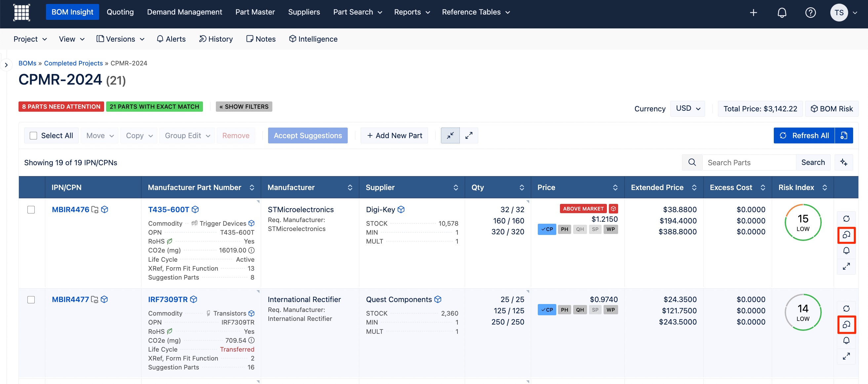Click the red Above Market cube icon
The height and width of the screenshot is (384, 868).
click(x=613, y=209)
